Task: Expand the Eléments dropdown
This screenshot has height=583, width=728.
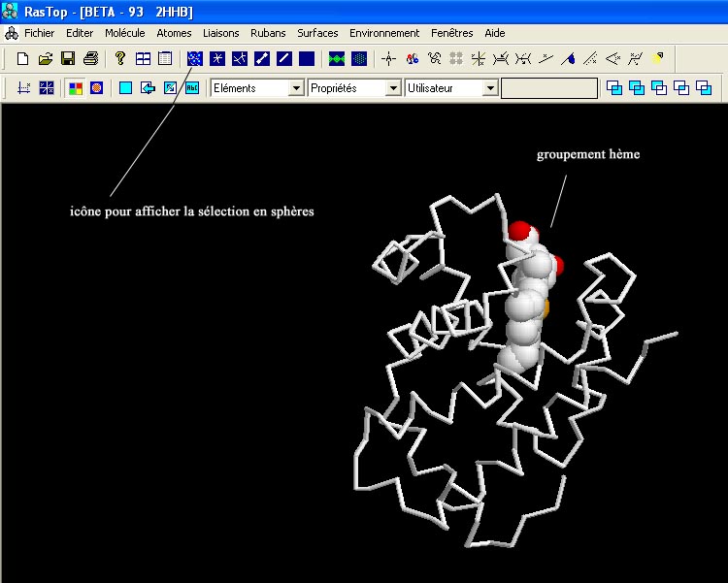Action: coord(296,88)
